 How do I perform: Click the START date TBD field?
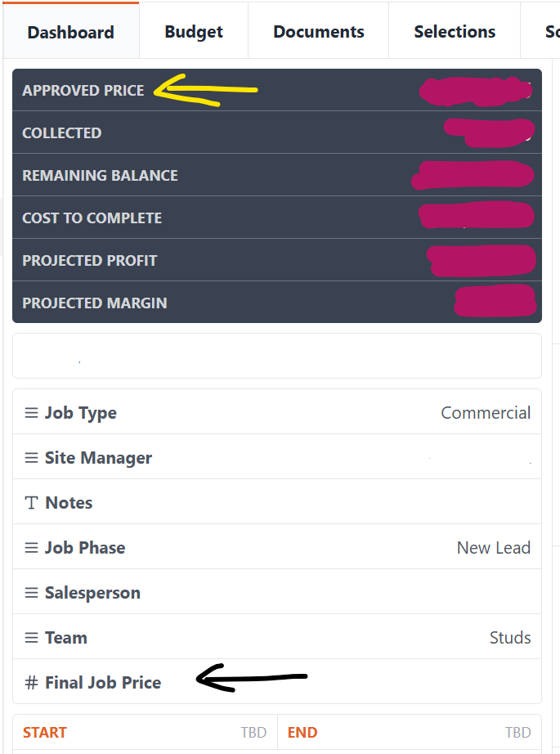click(253, 732)
